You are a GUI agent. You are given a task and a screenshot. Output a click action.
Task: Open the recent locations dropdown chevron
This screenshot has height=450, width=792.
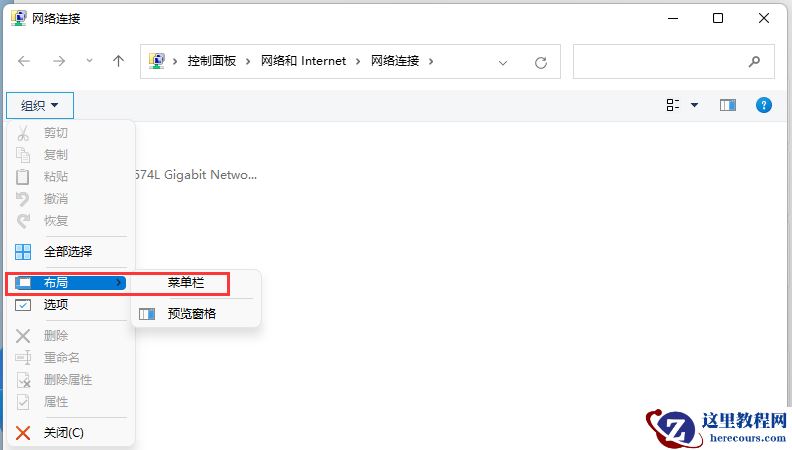click(x=89, y=61)
